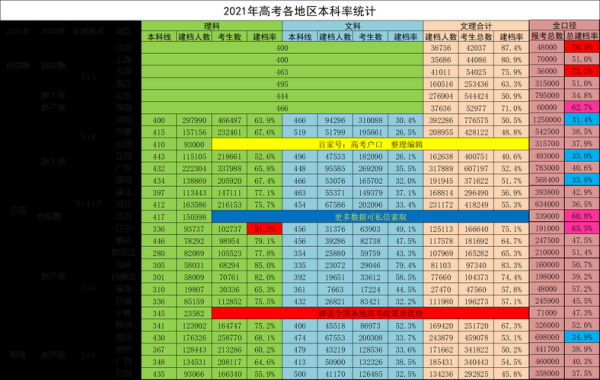Screen dimensions: 600x380
Task: Click the 85.0% cell
Action: pyautogui.click(x=264, y=265)
